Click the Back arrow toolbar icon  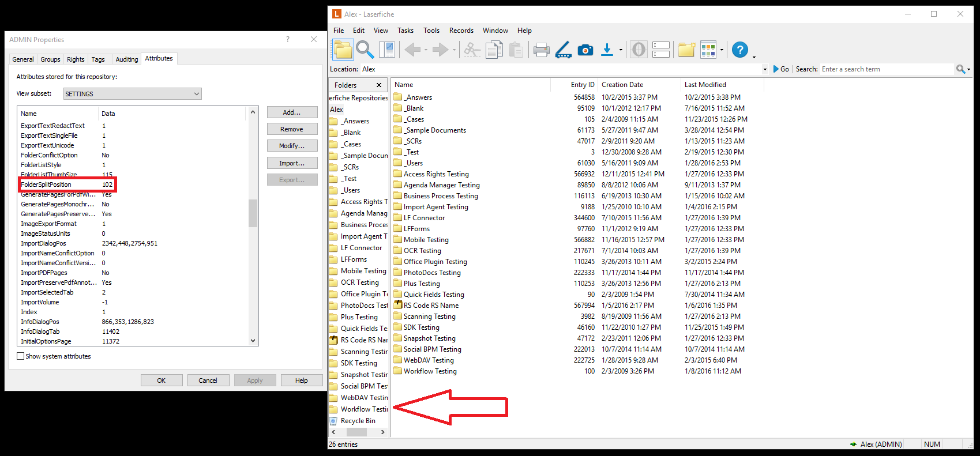click(x=412, y=50)
